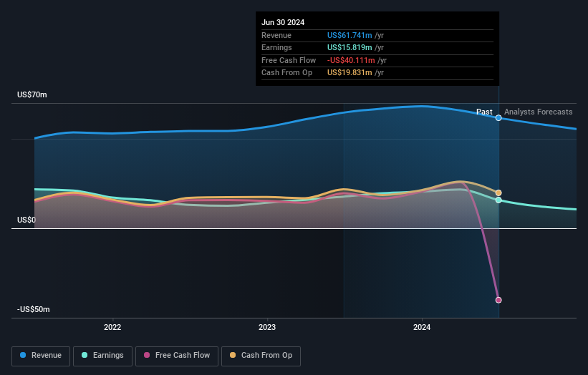Toggle the Free Cash Flow legend button
The width and height of the screenshot is (588, 375).
177,356
